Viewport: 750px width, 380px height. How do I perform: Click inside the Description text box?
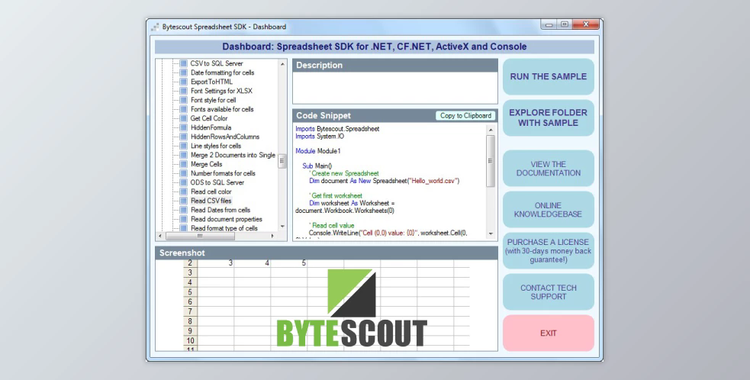(395, 88)
